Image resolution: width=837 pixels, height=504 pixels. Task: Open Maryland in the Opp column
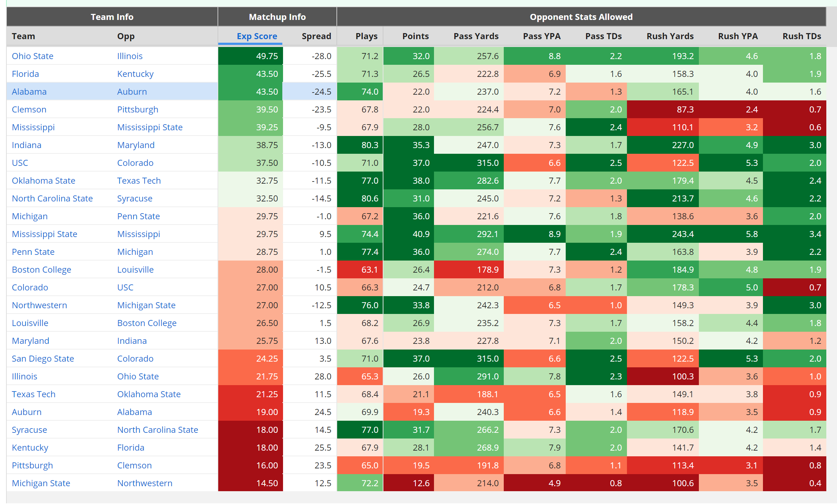136,145
